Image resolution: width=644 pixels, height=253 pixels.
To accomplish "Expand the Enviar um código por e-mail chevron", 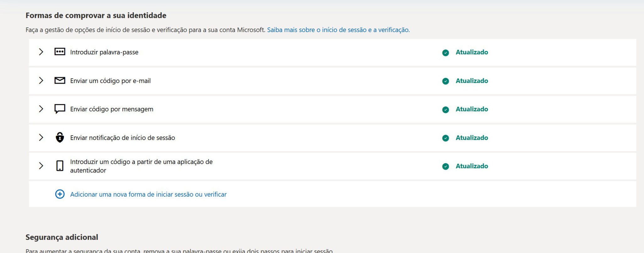I will click(x=41, y=81).
